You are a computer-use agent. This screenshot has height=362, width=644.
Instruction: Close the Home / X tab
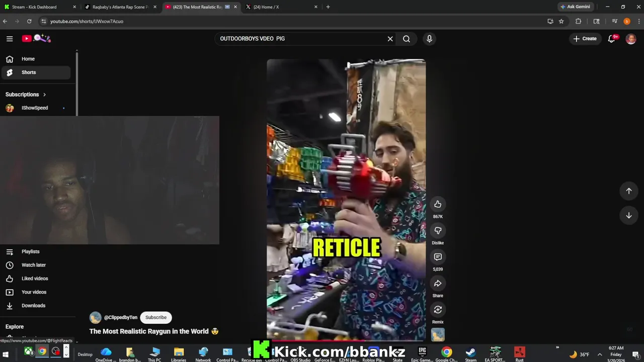(x=316, y=7)
